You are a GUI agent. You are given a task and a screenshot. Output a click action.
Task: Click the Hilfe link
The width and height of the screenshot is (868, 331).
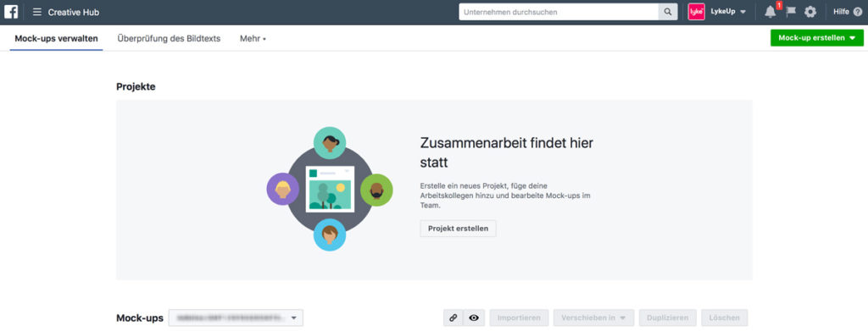(x=841, y=12)
